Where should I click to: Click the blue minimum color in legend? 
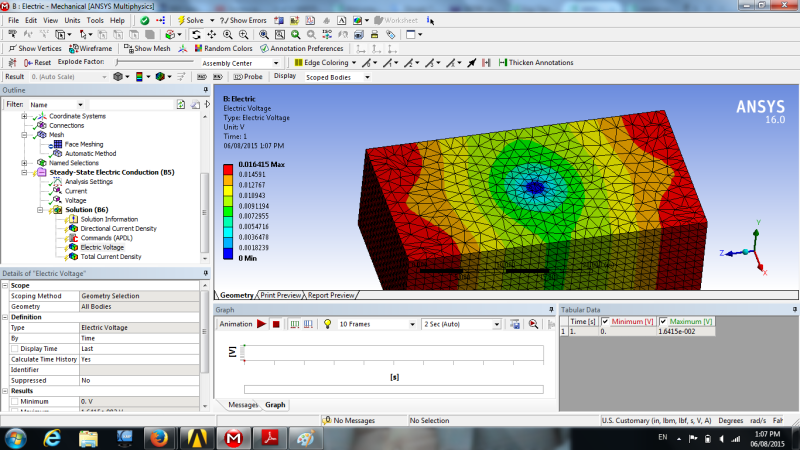(x=228, y=254)
